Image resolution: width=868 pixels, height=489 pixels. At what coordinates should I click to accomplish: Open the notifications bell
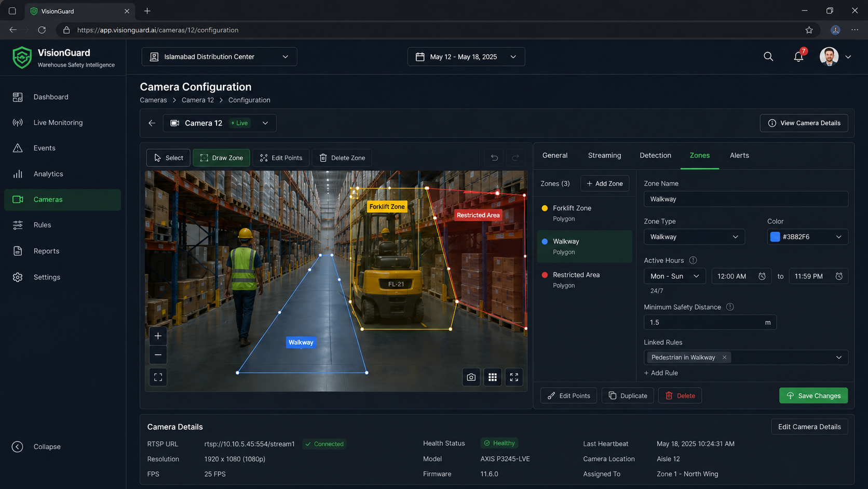pyautogui.click(x=798, y=57)
